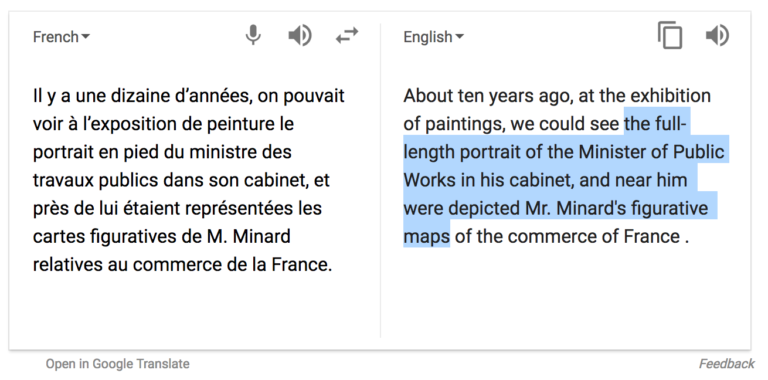Open the English target language dropdown
Image resolution: width=768 pixels, height=380 pixels.
(433, 37)
